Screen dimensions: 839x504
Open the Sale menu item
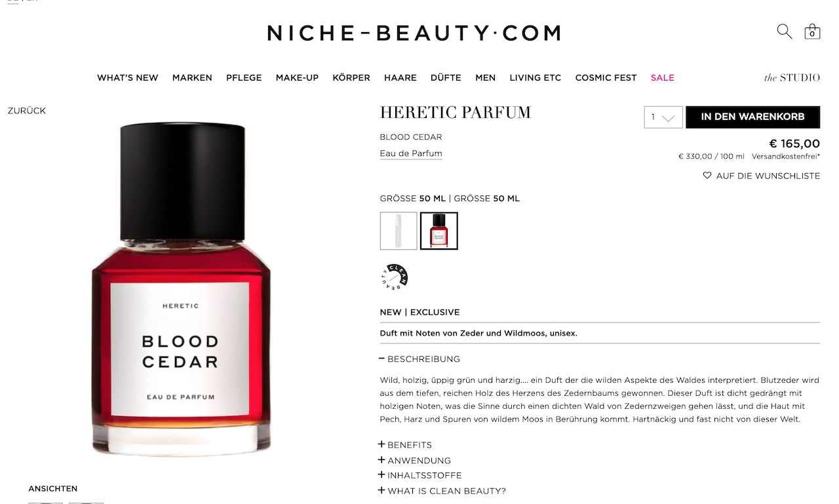pos(662,77)
